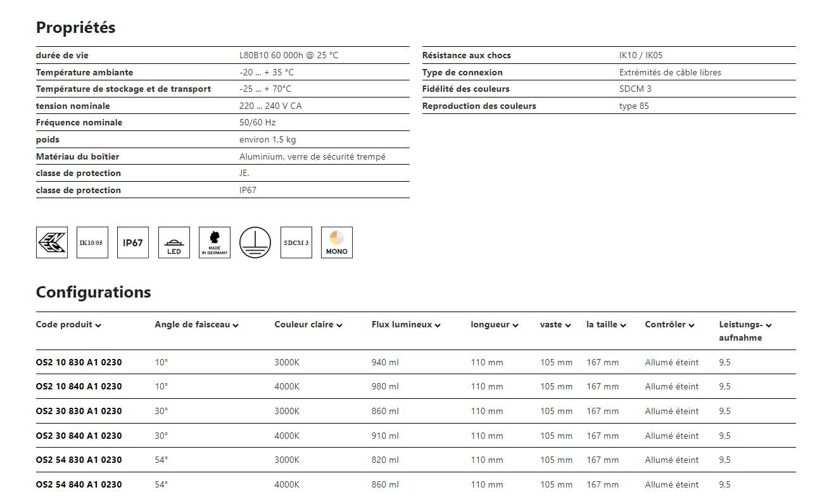This screenshot has width=815, height=504.
Task: Click 3000K in OS2 10 830 row
Action: click(287, 362)
